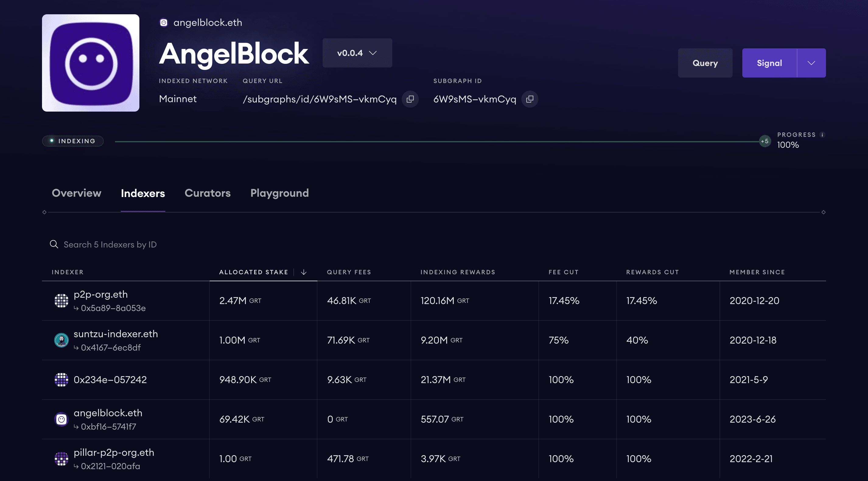The width and height of the screenshot is (868, 481).
Task: Click the 2023-6-26 member since date
Action: [752, 419]
